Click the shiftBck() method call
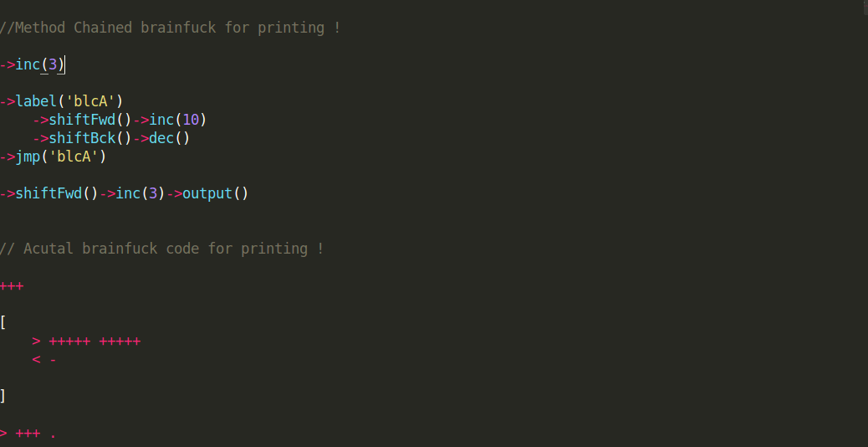868x447 pixels. point(90,138)
